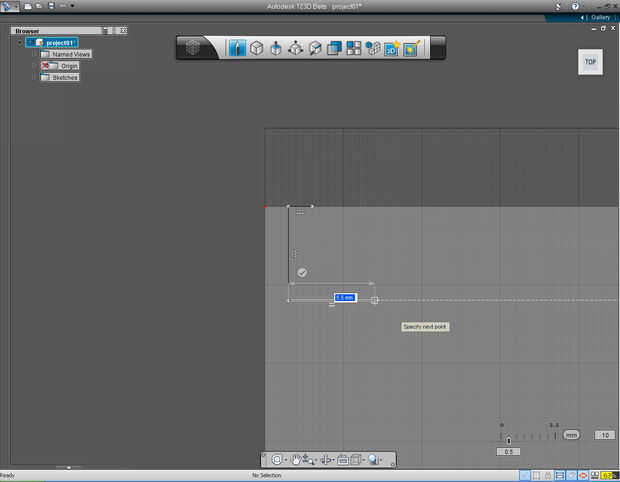Open the Primitives cube tool
Screen dimensions: 620x482
click(257, 48)
